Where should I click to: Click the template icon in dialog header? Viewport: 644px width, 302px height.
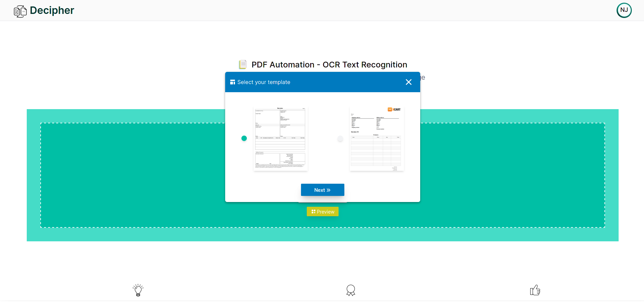click(233, 82)
